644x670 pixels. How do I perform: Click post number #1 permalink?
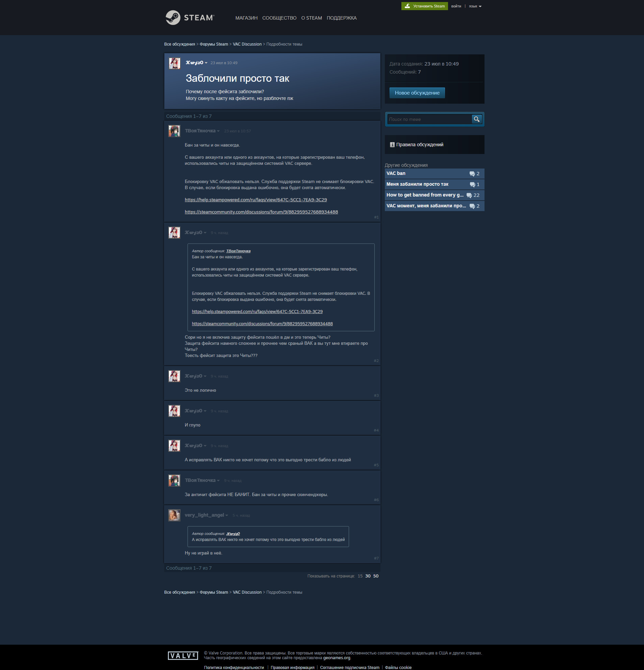(376, 217)
